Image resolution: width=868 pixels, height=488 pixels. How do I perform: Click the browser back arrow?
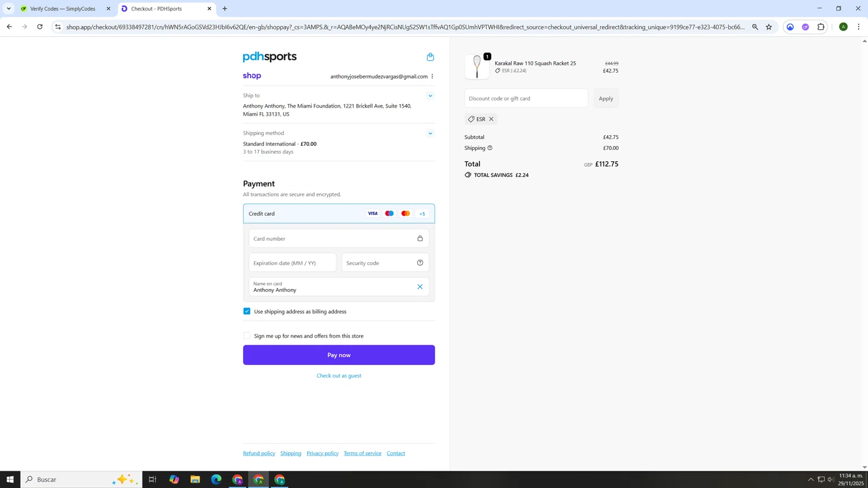pos(9,27)
